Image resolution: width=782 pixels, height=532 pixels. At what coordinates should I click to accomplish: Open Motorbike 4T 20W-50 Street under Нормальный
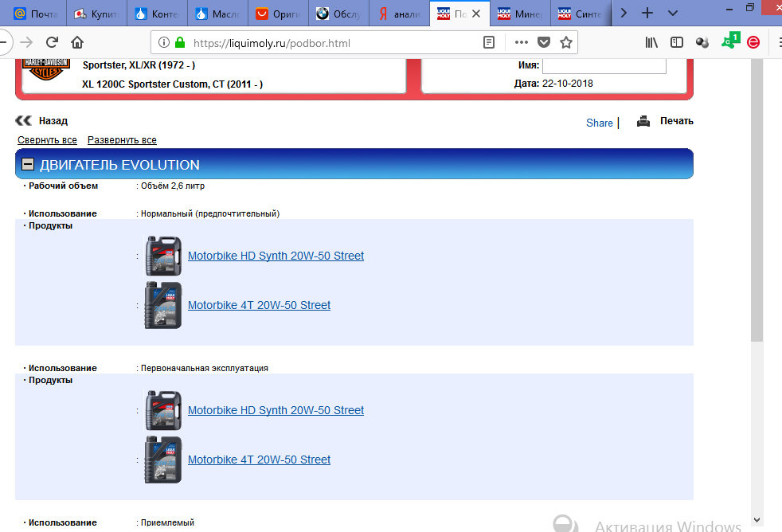pyautogui.click(x=259, y=305)
